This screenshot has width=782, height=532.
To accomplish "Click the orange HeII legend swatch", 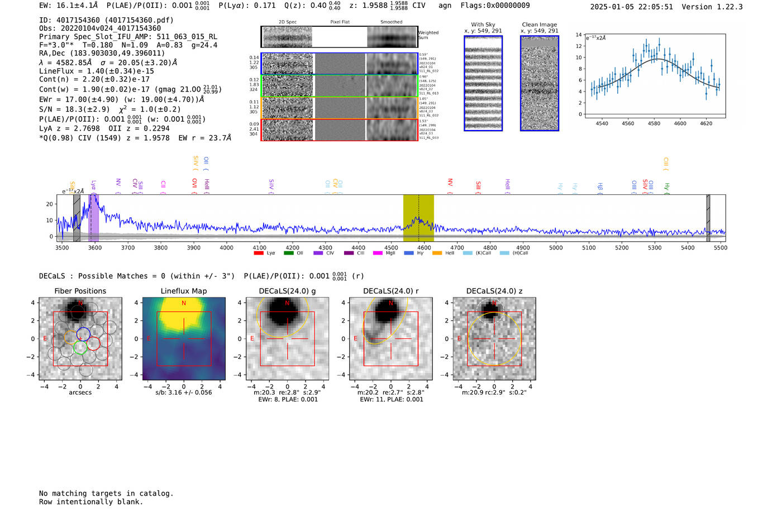I will pos(437,253).
